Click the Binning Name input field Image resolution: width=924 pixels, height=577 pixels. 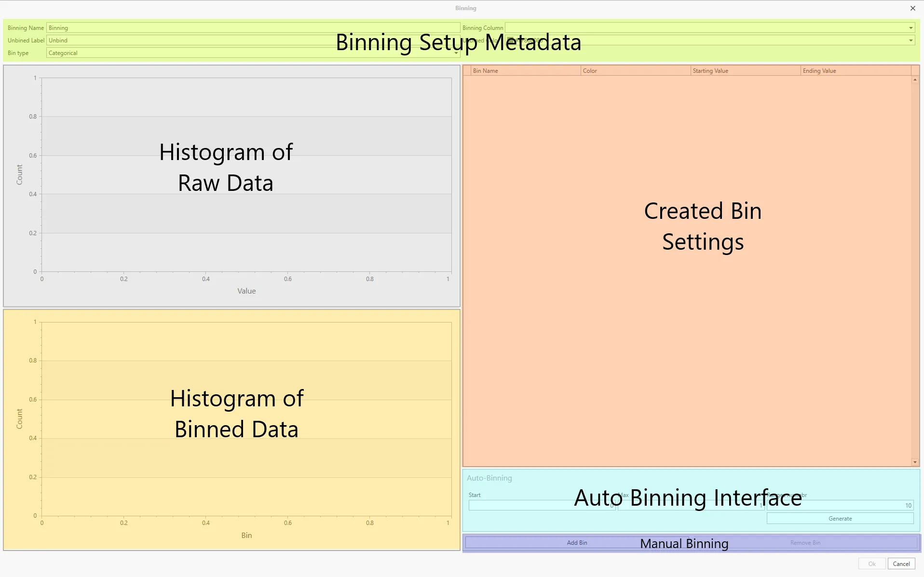click(253, 28)
